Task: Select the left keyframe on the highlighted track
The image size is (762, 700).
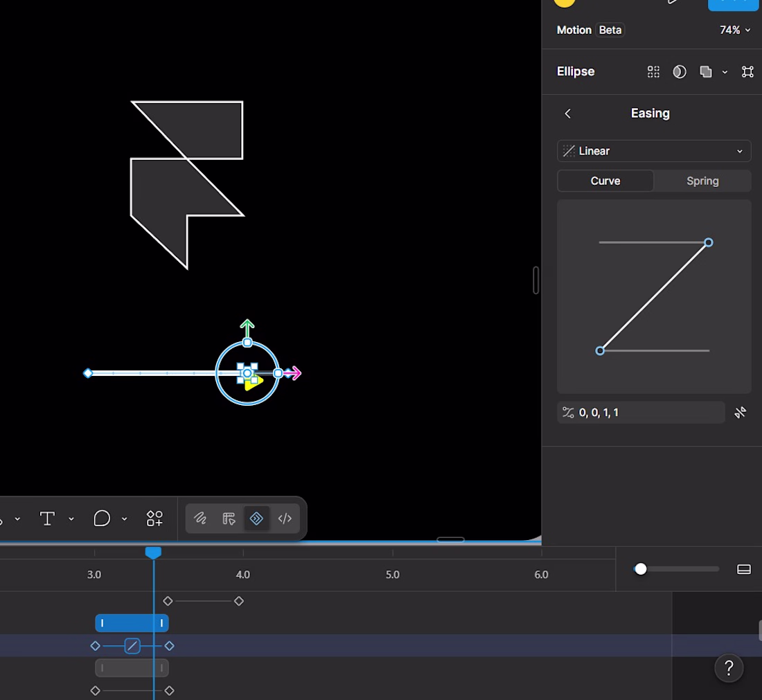Action: (96, 645)
